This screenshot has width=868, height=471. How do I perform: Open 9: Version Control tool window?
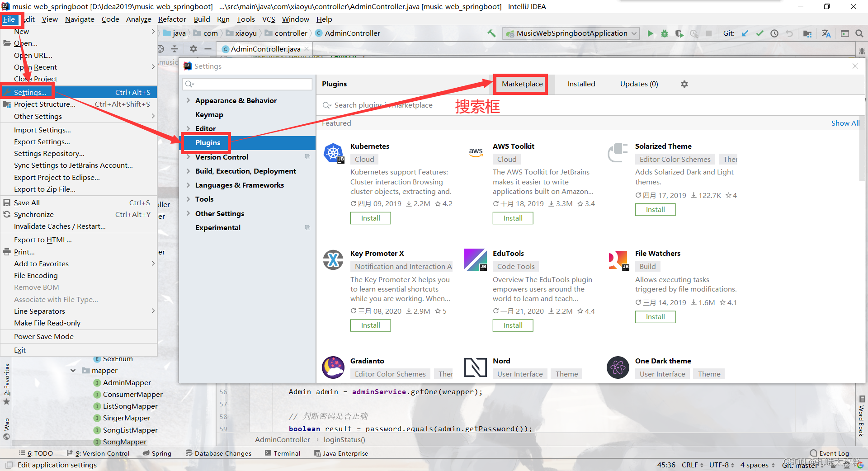(x=98, y=453)
